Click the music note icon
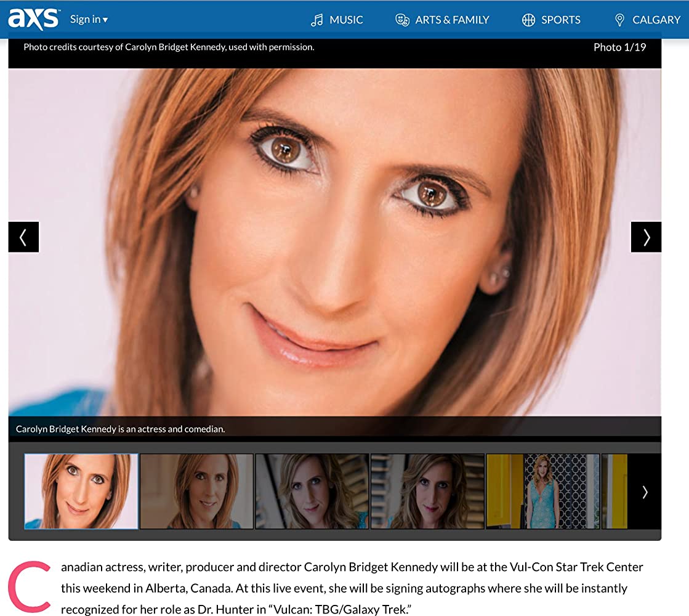Screen dimensions: 689x616 tap(317, 20)
